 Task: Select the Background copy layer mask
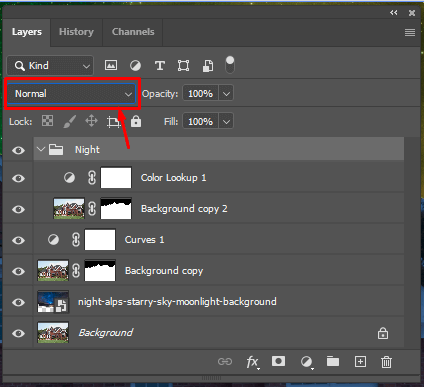pyautogui.click(x=100, y=271)
